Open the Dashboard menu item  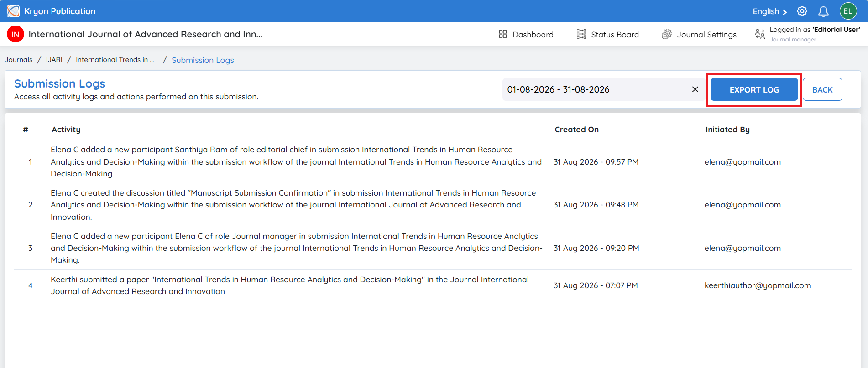click(x=526, y=34)
